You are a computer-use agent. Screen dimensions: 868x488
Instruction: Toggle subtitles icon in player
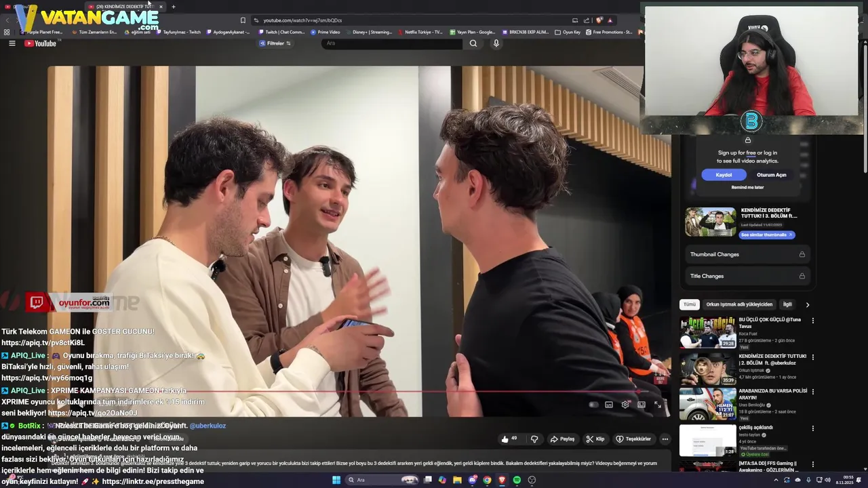click(609, 405)
